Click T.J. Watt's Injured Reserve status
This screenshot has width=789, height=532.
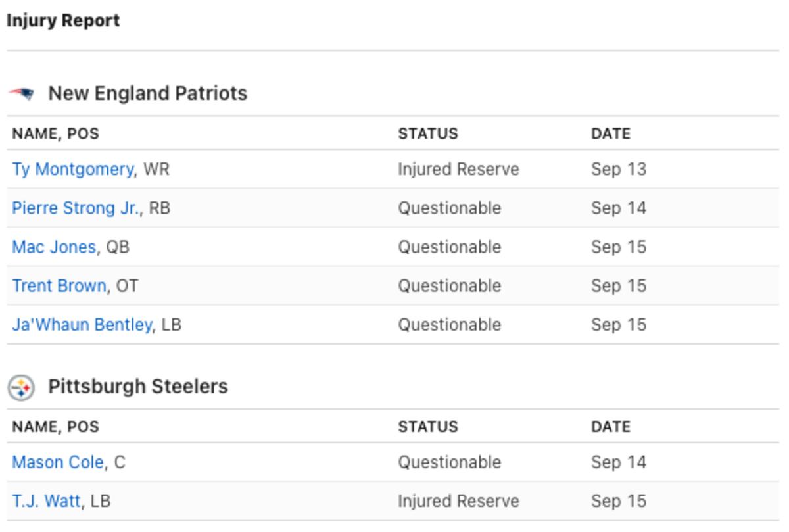coord(458,501)
